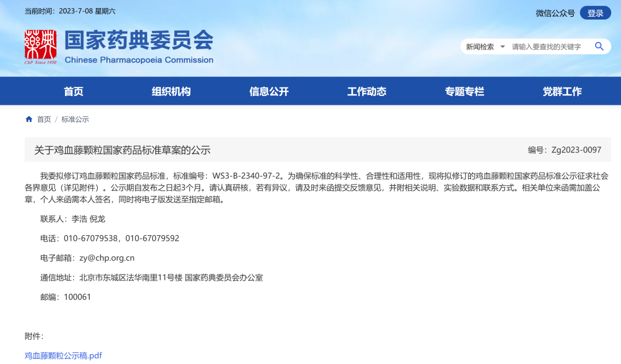
Task: Go to 首页 in the navigation bar
Action: [74, 91]
